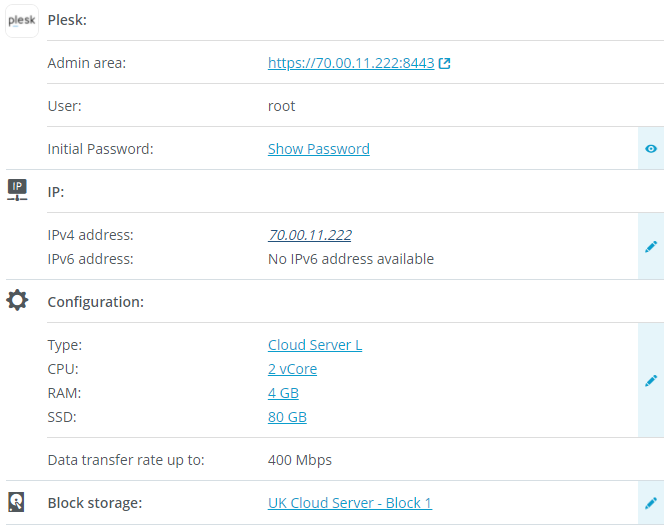Select the IPv4 address 70.00.11.222
672x531 pixels.
[309, 235]
